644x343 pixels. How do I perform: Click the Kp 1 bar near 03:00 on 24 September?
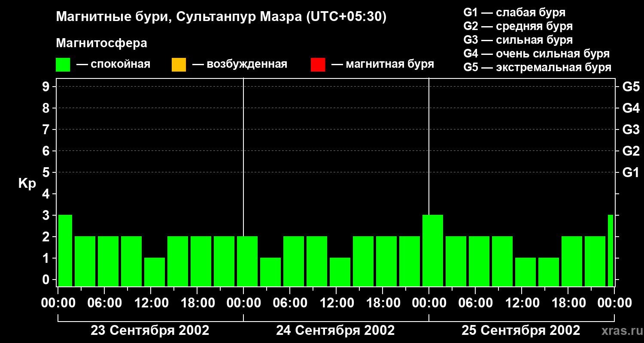click(x=270, y=272)
